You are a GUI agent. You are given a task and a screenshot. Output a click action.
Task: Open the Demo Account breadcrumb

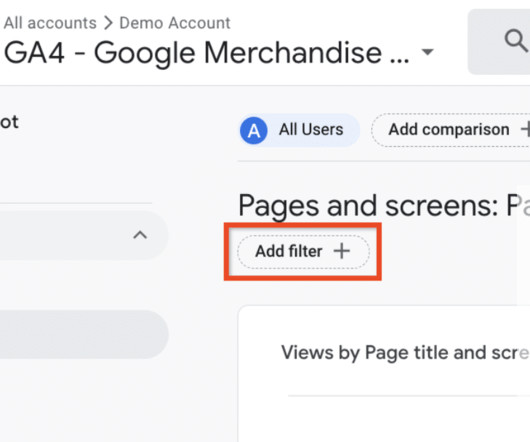(x=175, y=23)
